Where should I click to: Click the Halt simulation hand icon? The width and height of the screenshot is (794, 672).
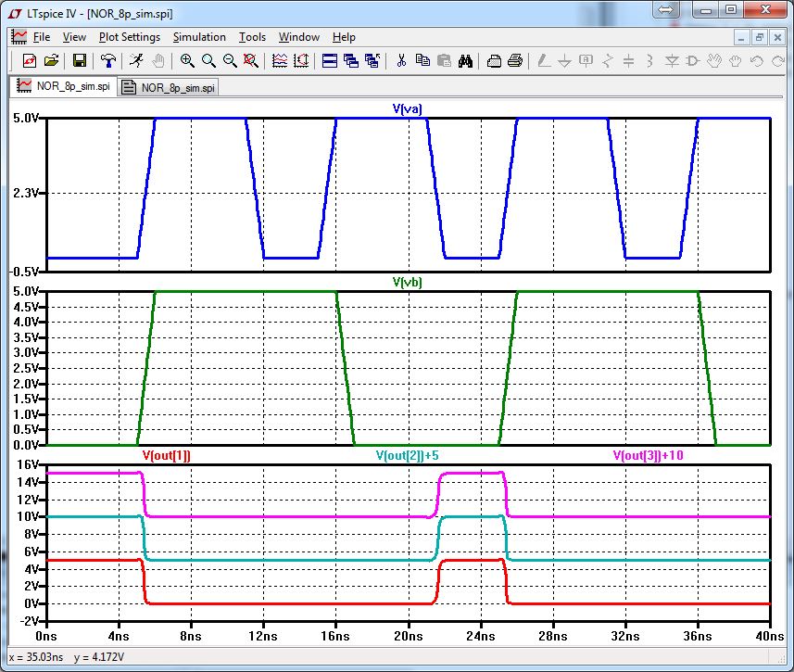tap(158, 61)
